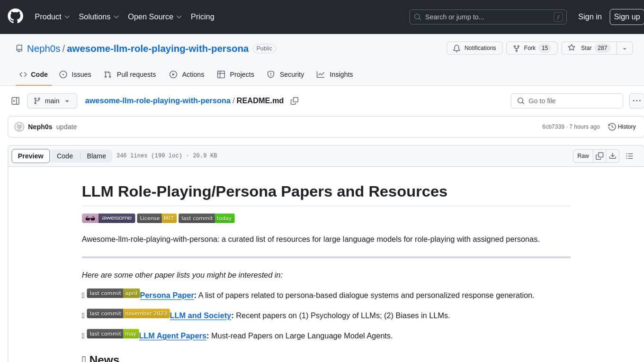Click the Sign in link

coord(590,17)
